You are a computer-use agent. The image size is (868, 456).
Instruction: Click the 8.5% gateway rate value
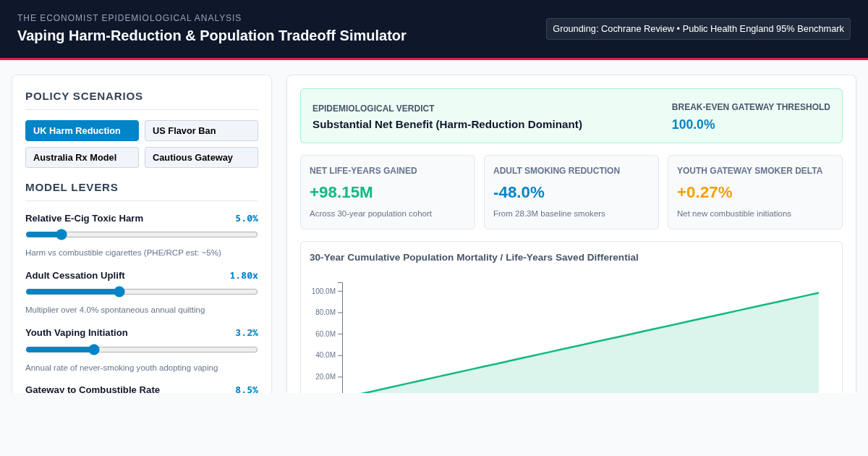247,389
